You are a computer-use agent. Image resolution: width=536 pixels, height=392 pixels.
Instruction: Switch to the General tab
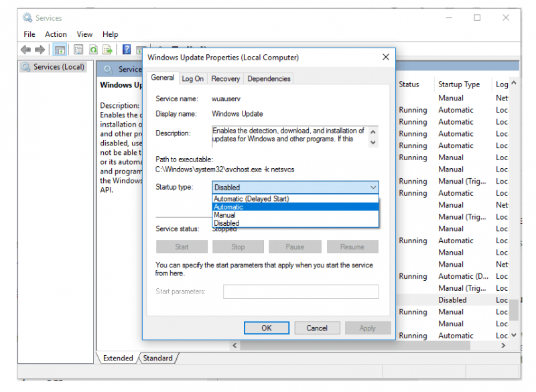coord(162,78)
